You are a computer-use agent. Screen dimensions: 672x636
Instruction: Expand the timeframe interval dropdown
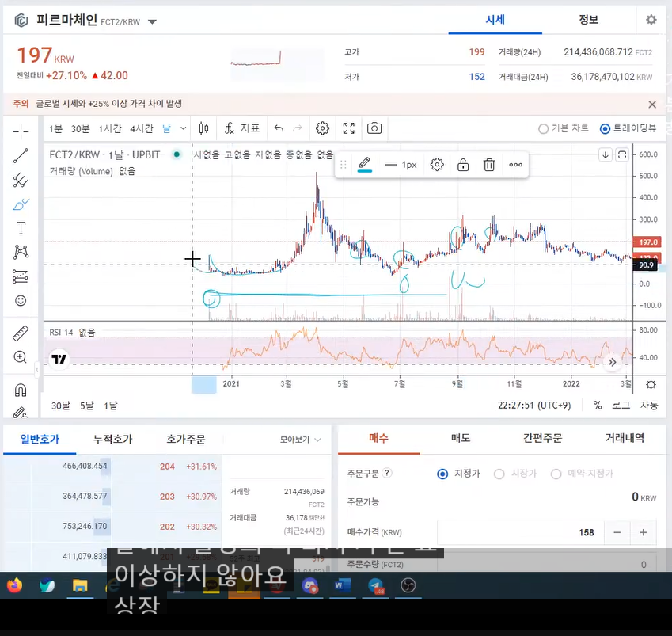(x=184, y=128)
